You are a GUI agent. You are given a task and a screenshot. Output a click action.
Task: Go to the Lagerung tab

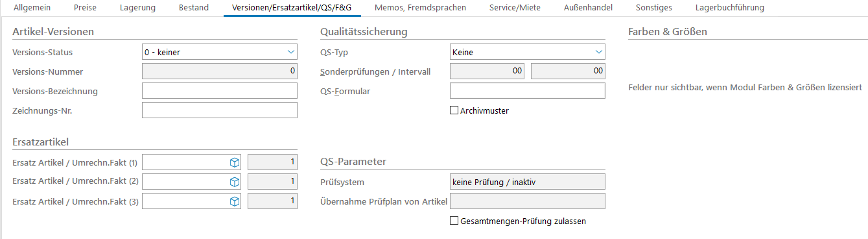point(137,8)
